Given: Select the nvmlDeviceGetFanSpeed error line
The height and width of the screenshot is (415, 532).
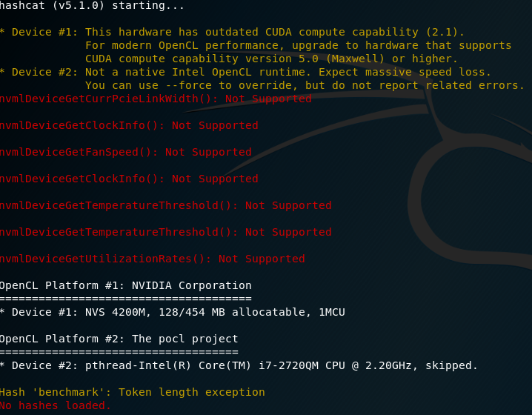Looking at the screenshot, I should [125, 152].
